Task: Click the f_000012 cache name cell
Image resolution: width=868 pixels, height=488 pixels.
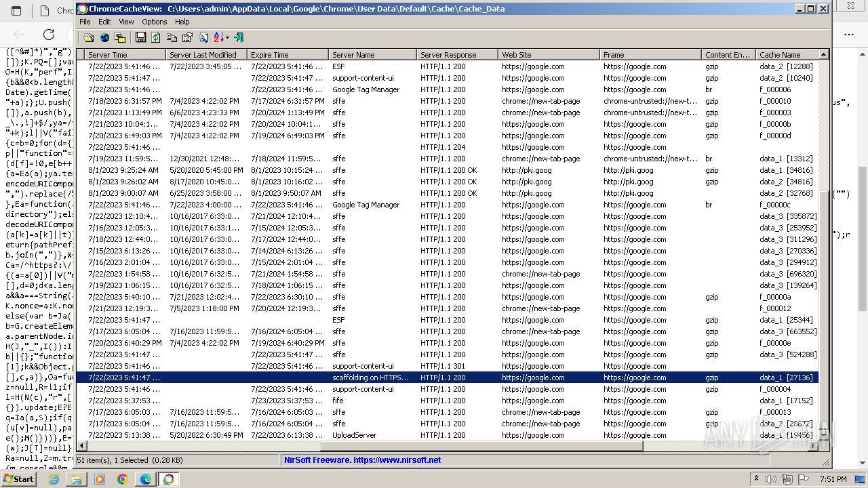Action: [x=775, y=308]
